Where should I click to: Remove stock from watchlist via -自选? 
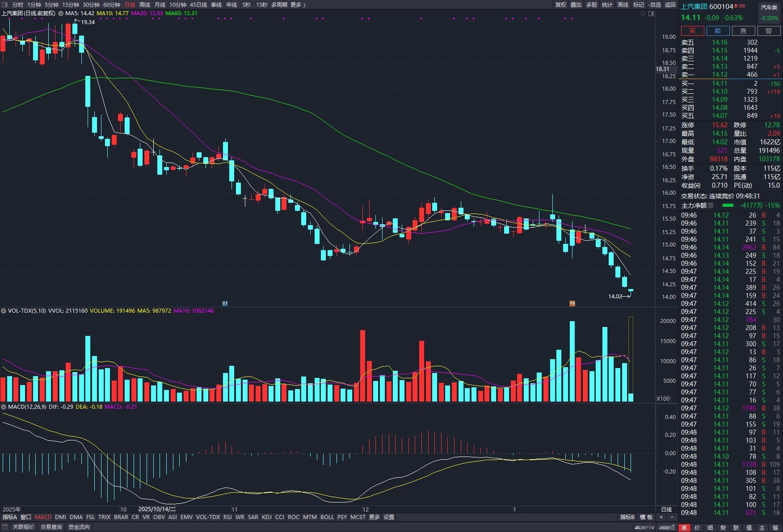pyautogui.click(x=654, y=4)
